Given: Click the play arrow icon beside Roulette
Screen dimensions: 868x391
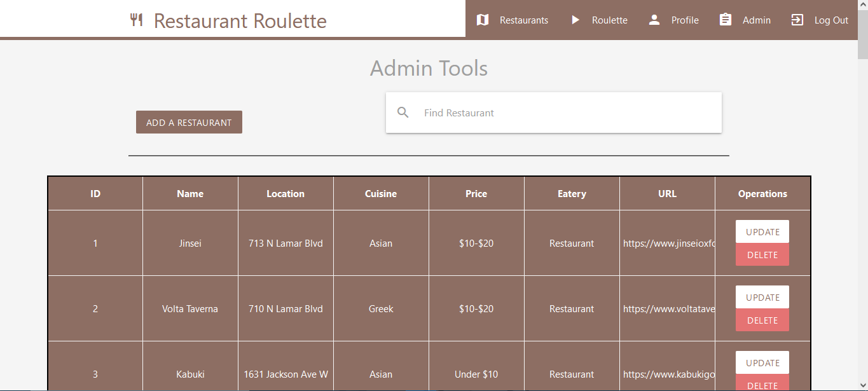Looking at the screenshot, I should coord(575,20).
